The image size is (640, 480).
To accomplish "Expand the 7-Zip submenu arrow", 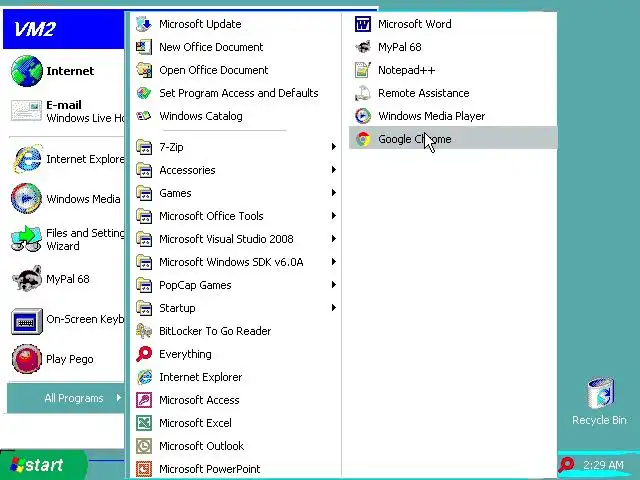I will [x=333, y=147].
